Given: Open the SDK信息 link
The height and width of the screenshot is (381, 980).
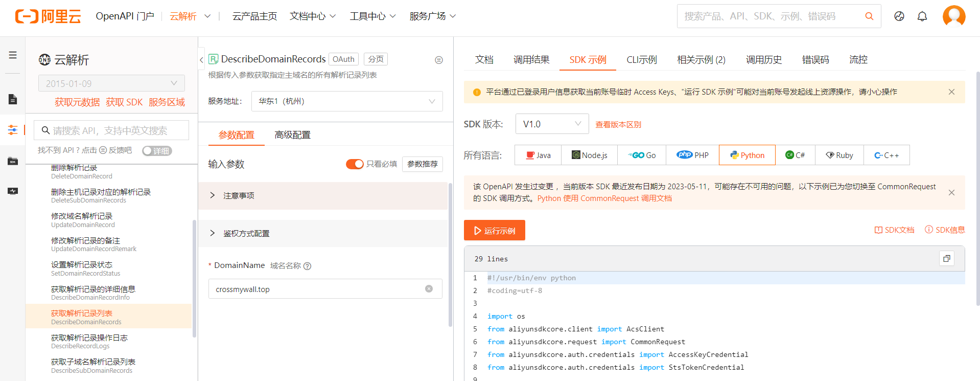Looking at the screenshot, I should click(945, 230).
